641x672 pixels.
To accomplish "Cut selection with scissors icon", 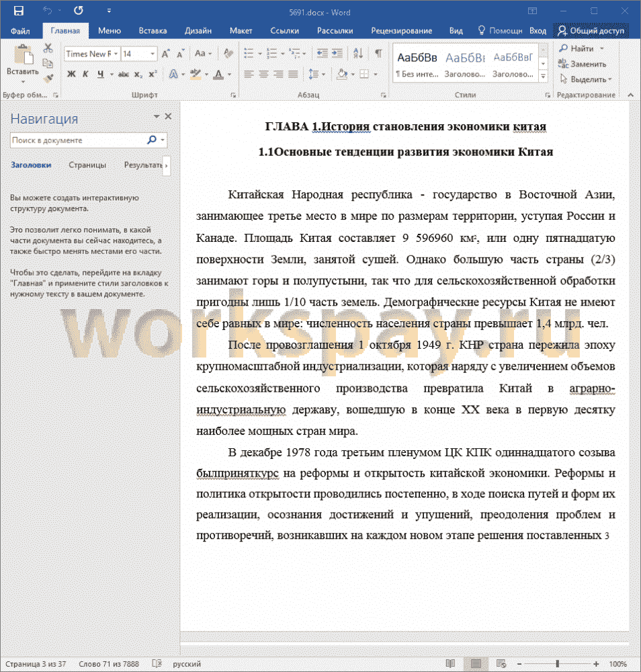I will point(48,48).
